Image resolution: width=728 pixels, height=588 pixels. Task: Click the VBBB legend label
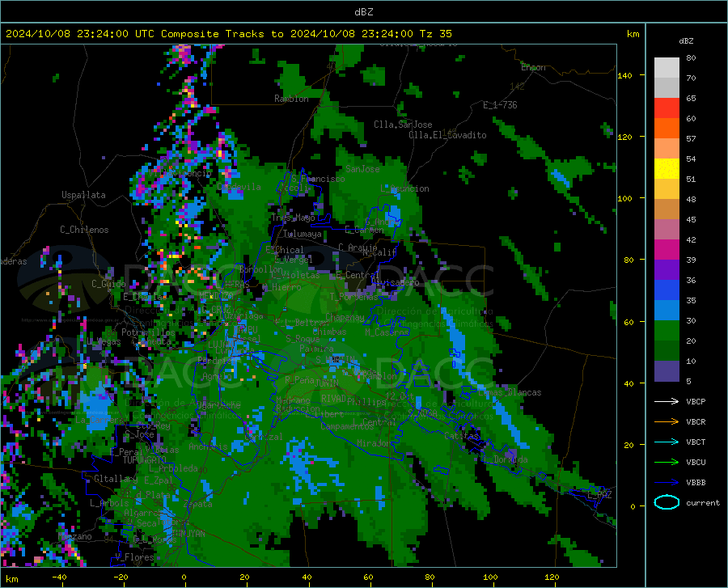coord(696,482)
